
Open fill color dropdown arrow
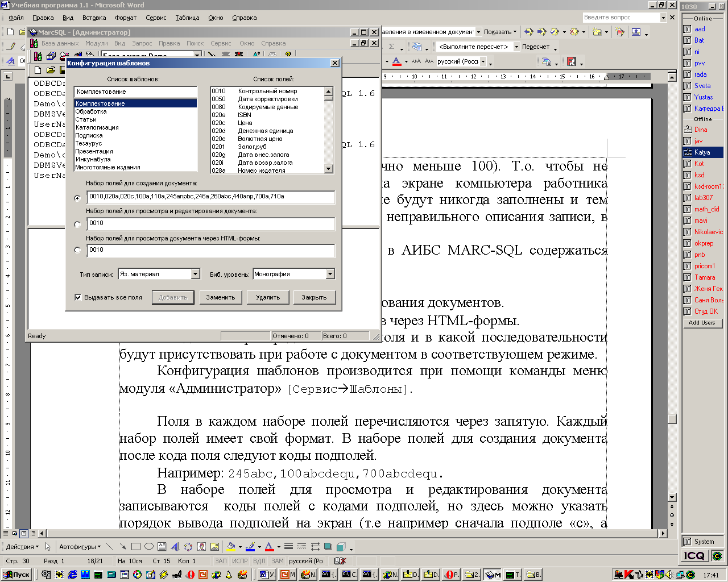coord(240,547)
